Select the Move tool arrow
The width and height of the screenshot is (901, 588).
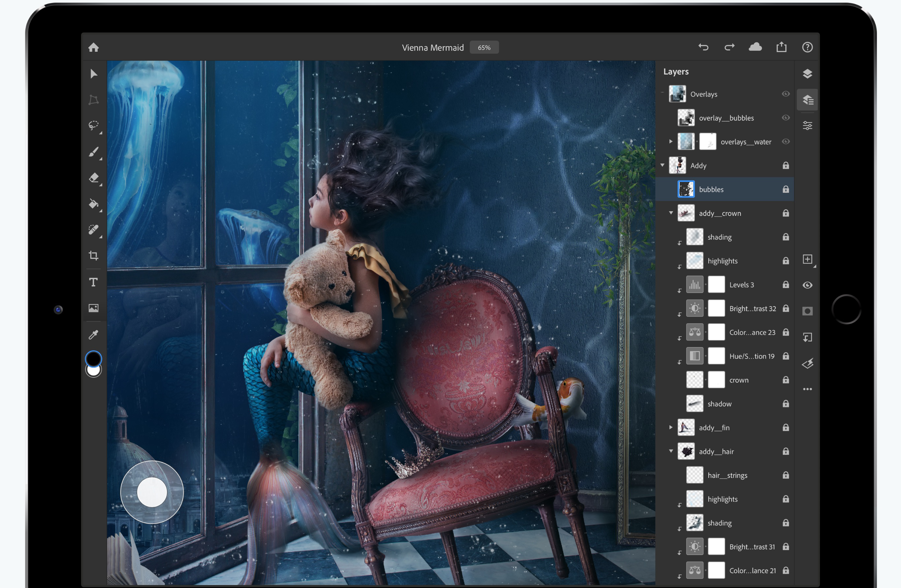(x=94, y=74)
